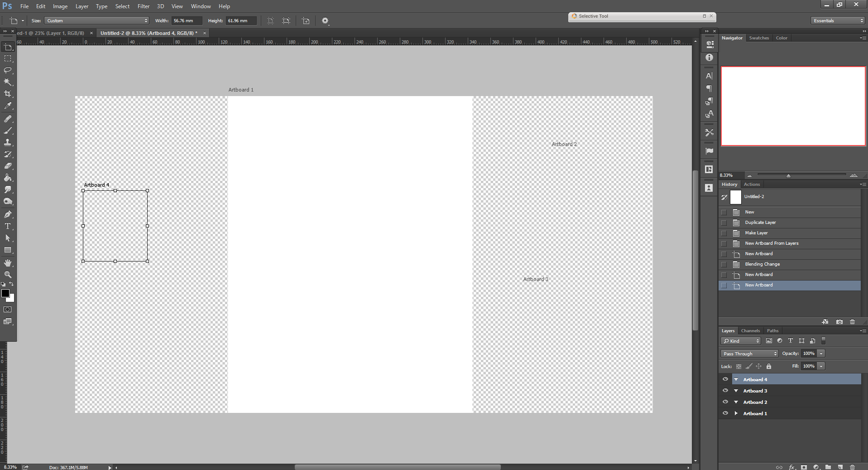
Task: Collapse the Artboard 3 layer group
Action: click(736, 391)
